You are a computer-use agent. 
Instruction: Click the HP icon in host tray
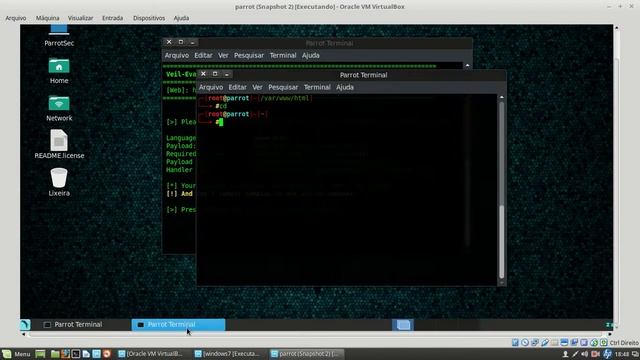[x=607, y=354]
